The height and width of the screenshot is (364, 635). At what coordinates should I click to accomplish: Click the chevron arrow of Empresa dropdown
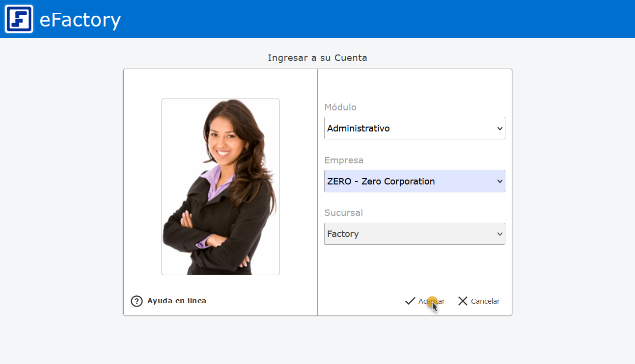point(500,182)
